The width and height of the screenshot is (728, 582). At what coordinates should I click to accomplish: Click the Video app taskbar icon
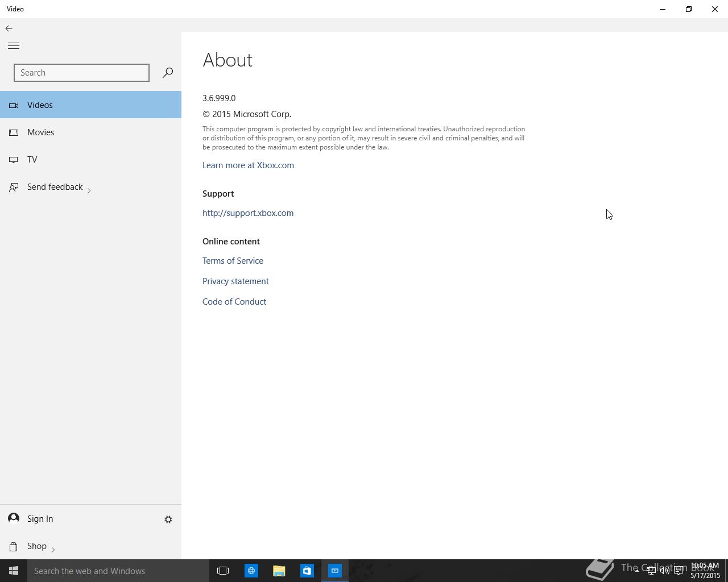[x=335, y=571]
